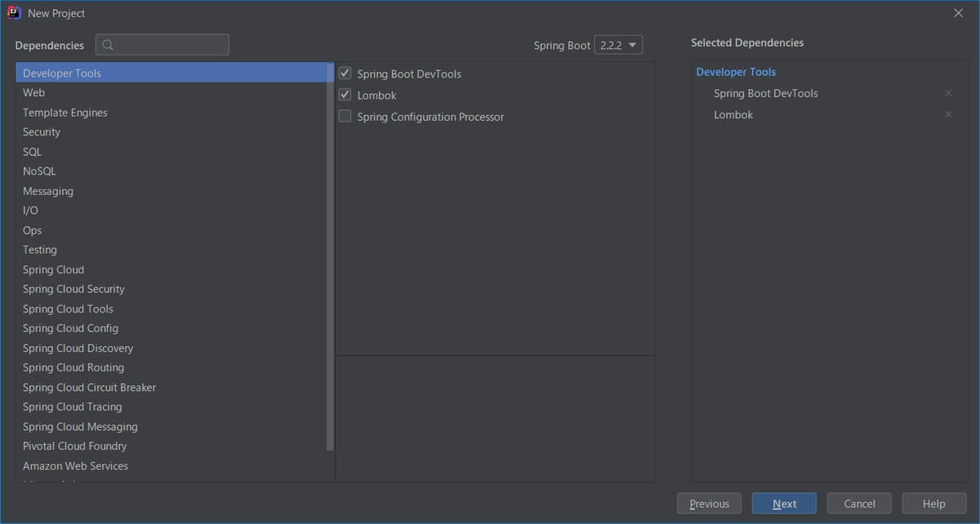Image resolution: width=980 pixels, height=524 pixels.
Task: Select the Amazon Web Services category
Action: [171, 465]
